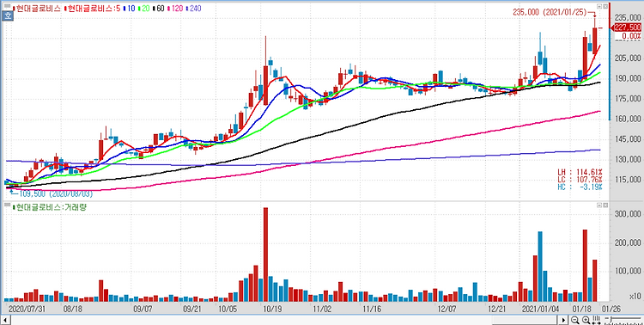Click the tall blue volume bar of January 2021

pos(540,267)
